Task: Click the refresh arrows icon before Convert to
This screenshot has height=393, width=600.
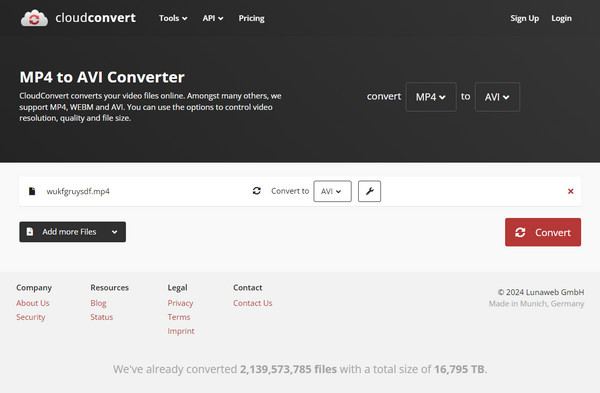Action: coord(257,191)
